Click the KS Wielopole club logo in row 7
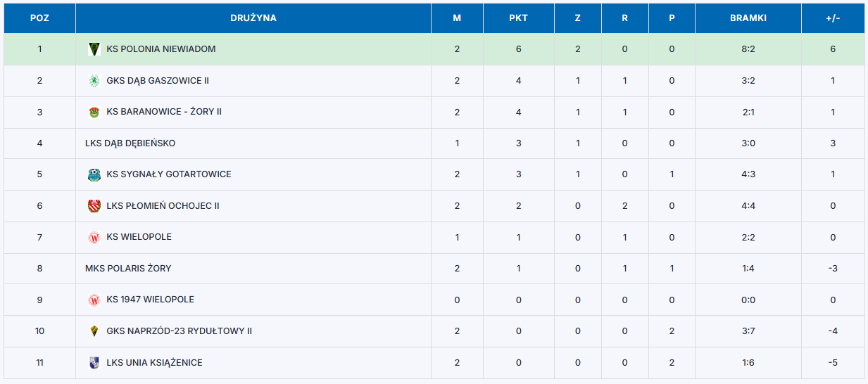The image size is (868, 384). pyautogui.click(x=94, y=237)
